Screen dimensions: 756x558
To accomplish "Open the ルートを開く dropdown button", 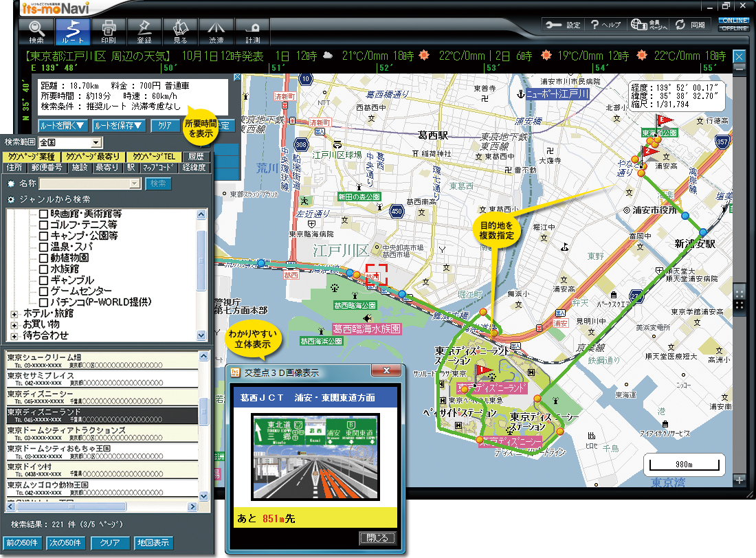I will pos(63,125).
